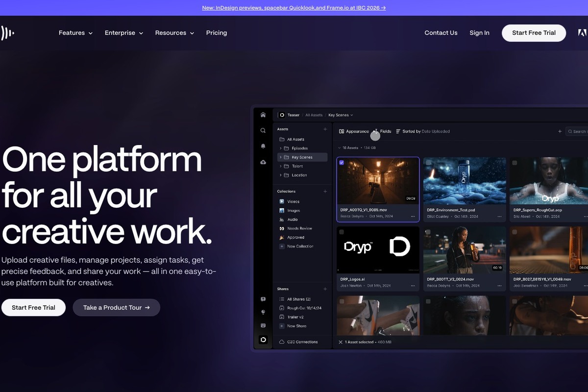Check the DRP_B027_0815Y6_V1_0049.mov checkbox

coord(514,232)
